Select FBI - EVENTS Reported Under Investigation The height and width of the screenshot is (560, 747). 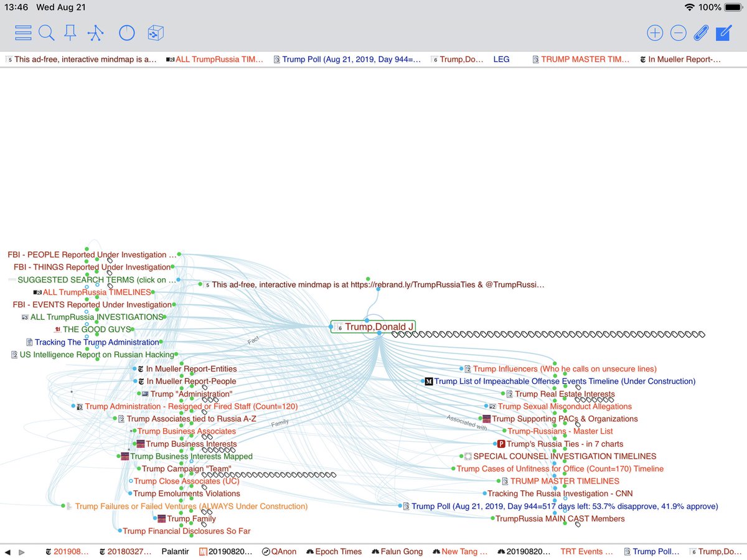[x=92, y=304]
